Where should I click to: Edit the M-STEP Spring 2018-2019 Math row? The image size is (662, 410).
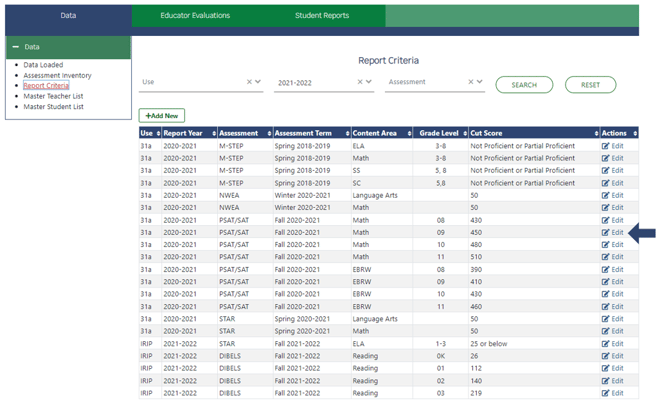612,158
